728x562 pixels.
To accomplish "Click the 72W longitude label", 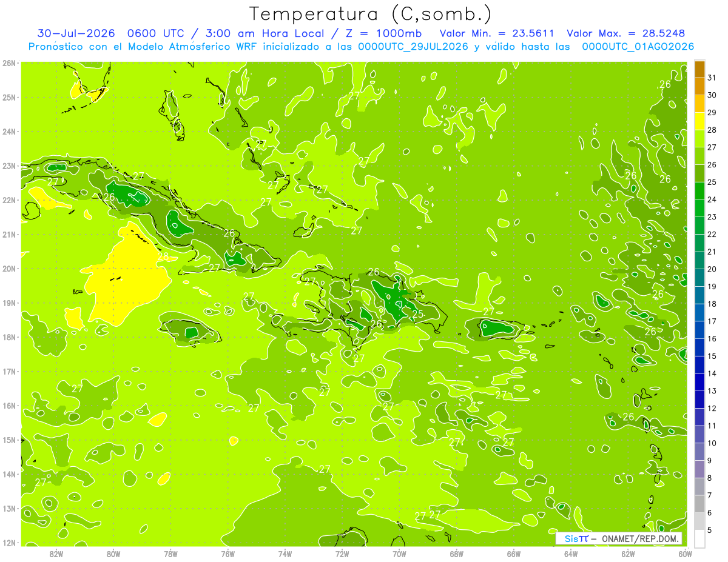I will click(x=342, y=554).
